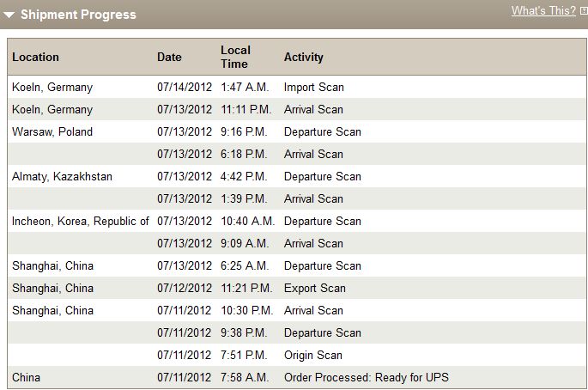Open the What's This? help link
The image size is (588, 390).
tap(543, 10)
